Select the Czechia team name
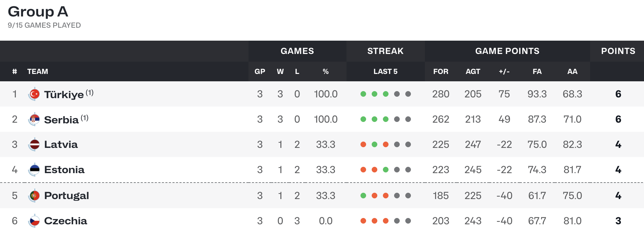Screen dimensions: 644x232 (x=66, y=221)
